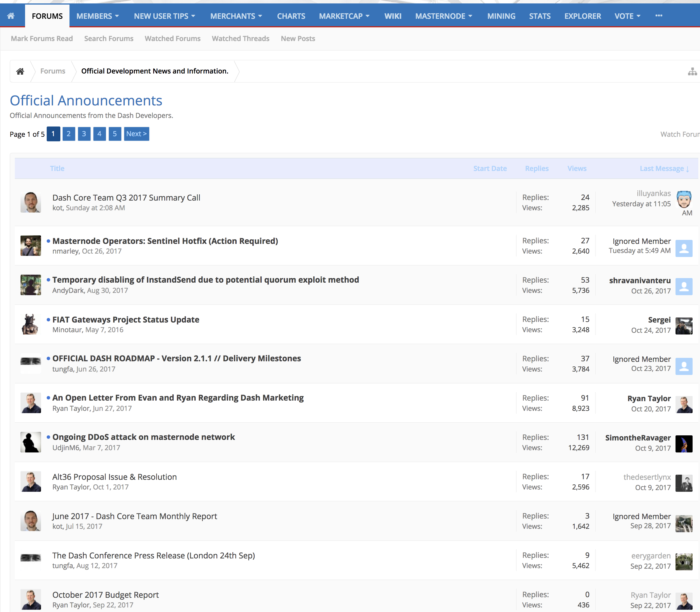Click kot's avatar on Q3 Summary Call thread

pyautogui.click(x=31, y=202)
